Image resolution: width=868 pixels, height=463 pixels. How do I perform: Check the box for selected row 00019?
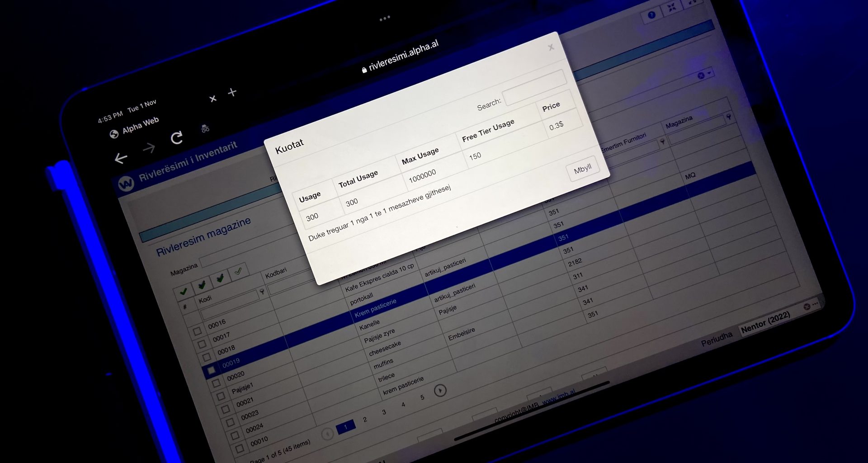coord(212,370)
